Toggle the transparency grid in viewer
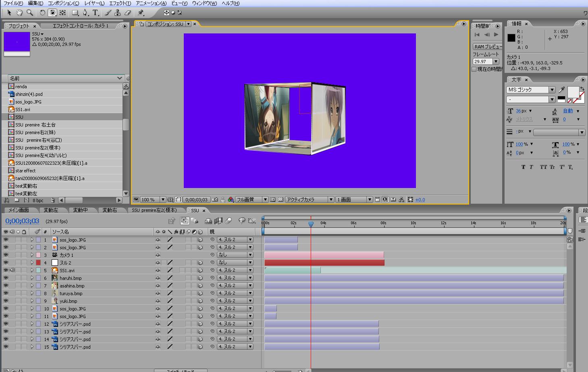This screenshot has height=372, width=588. point(280,200)
